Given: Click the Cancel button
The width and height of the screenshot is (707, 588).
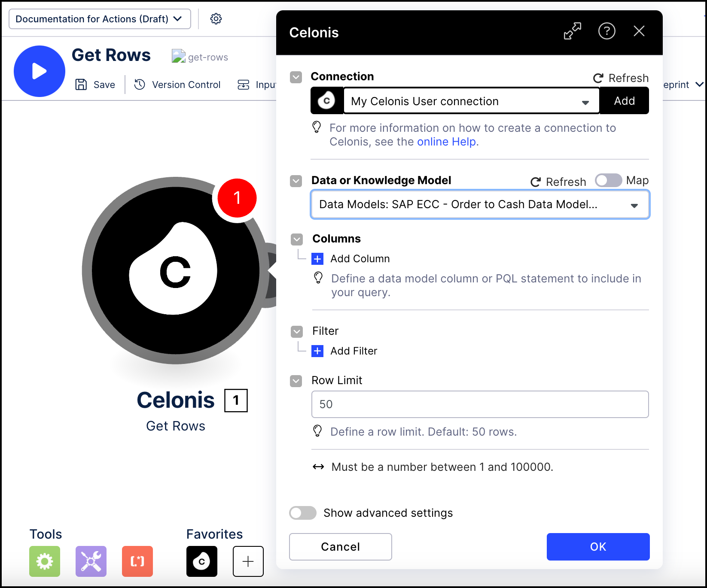Looking at the screenshot, I should (x=341, y=547).
